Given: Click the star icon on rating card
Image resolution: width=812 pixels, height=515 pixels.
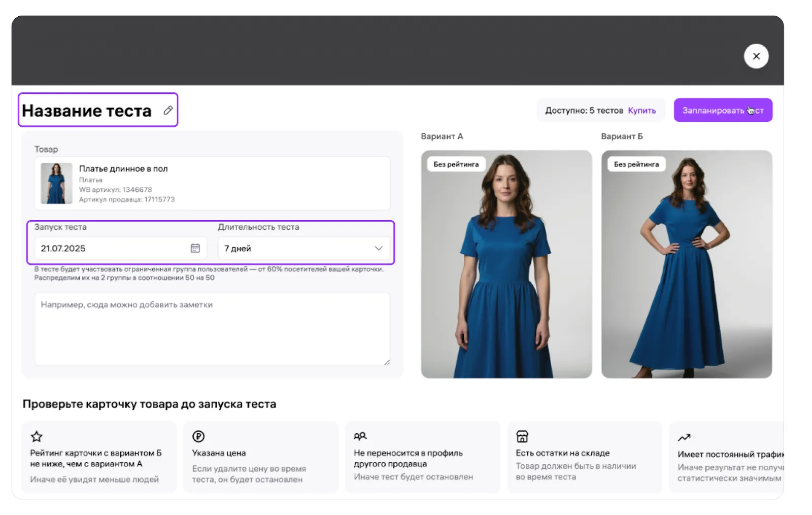Looking at the screenshot, I should (37, 436).
